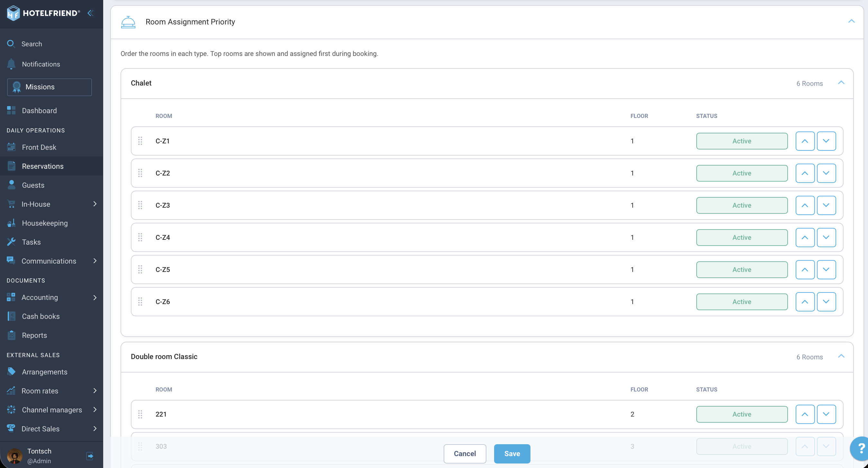Move room C-Z3 up one position
The image size is (868, 468).
tap(805, 205)
